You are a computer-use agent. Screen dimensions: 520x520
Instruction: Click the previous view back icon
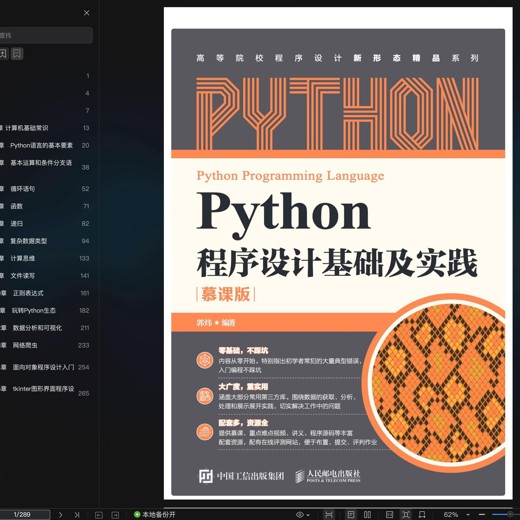coord(99,515)
